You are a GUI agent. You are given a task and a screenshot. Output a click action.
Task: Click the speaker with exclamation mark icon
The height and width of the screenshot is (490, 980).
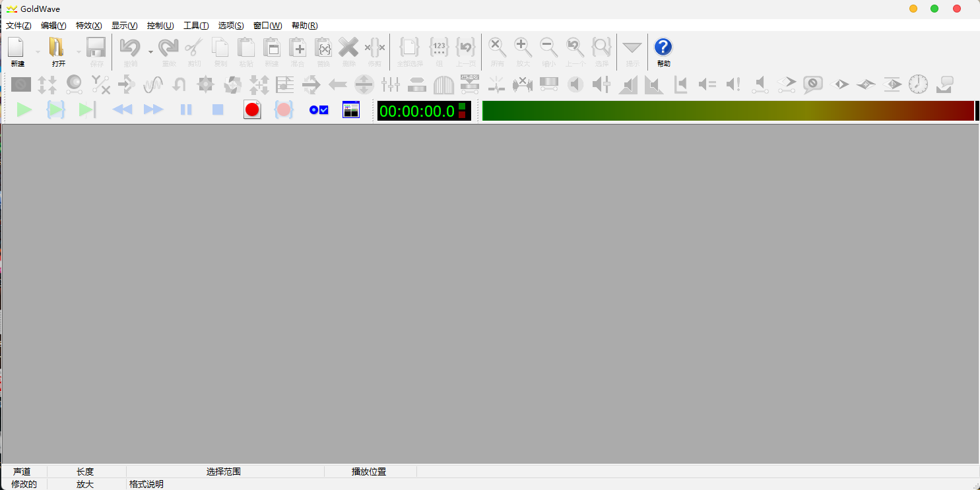click(x=734, y=84)
